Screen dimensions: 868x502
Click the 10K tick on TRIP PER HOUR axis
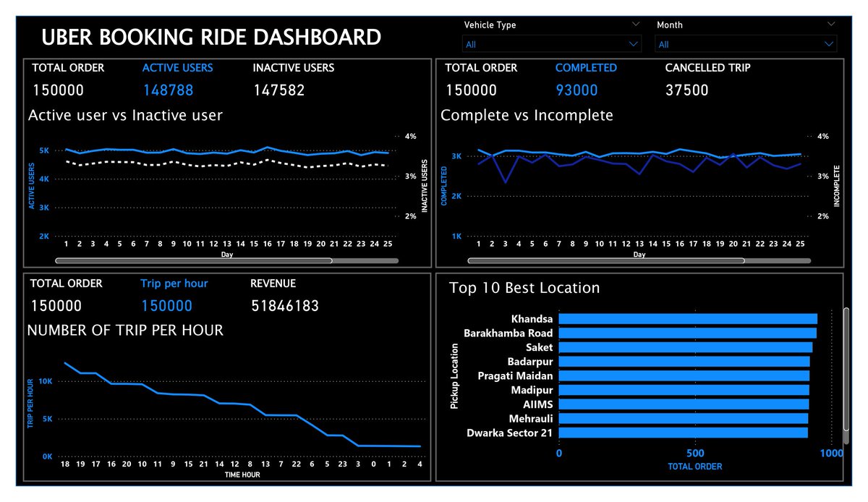coord(45,381)
